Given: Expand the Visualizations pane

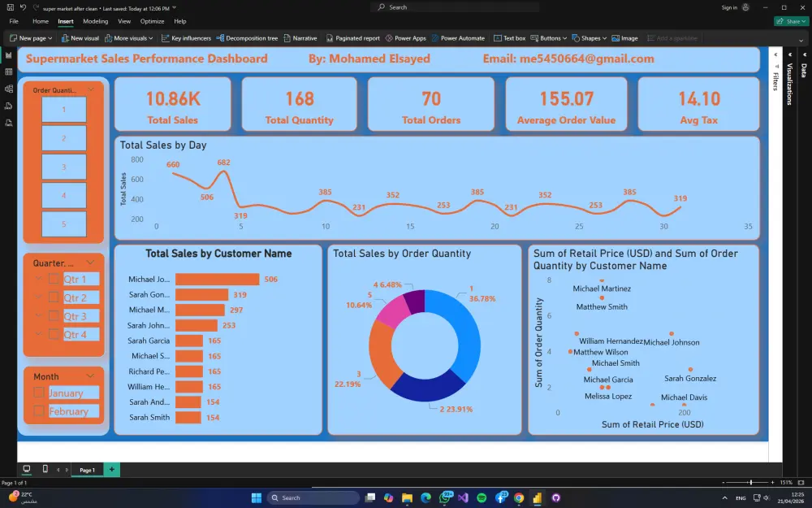Looking at the screenshot, I should pyautogui.click(x=790, y=54).
